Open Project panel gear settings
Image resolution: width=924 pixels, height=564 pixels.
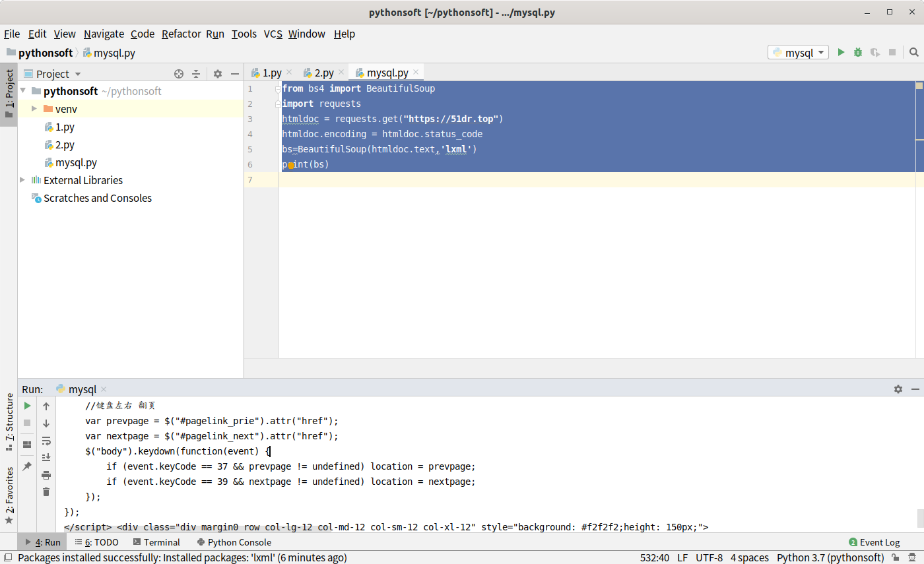[x=218, y=74]
